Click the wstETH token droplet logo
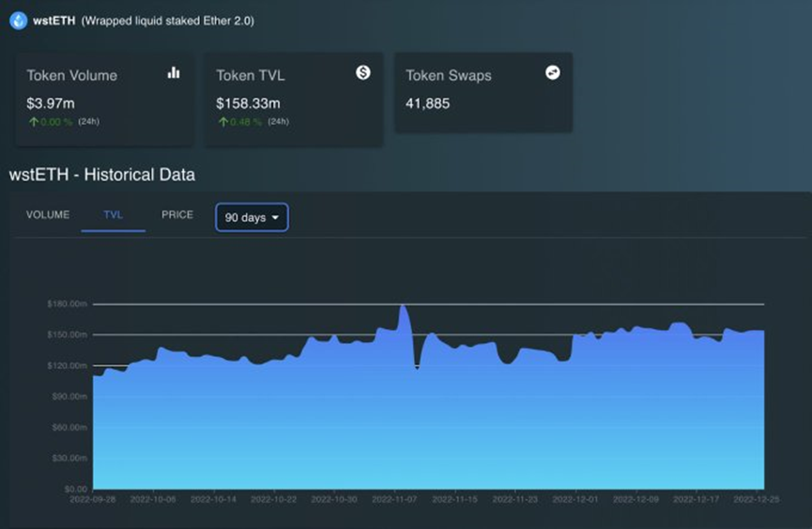The height and width of the screenshot is (529, 812). tap(19, 21)
